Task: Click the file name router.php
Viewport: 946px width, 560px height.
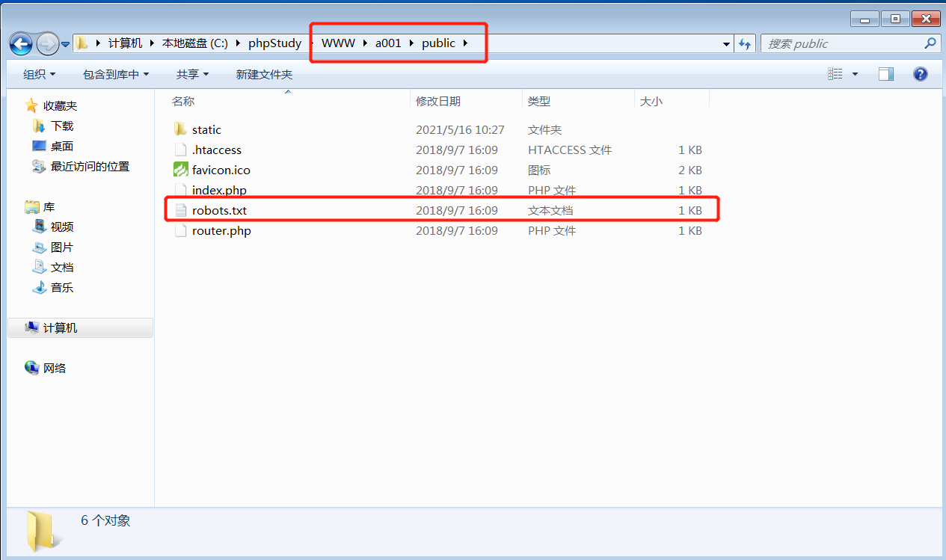Action: point(221,230)
